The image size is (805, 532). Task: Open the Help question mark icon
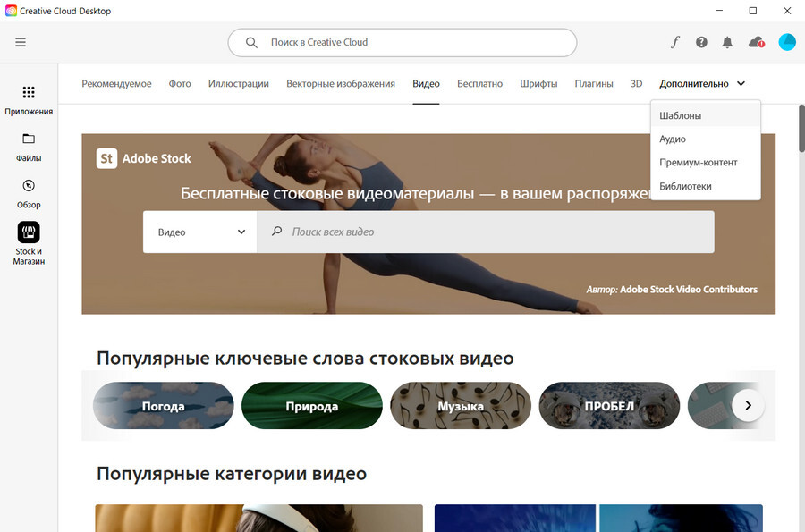coord(701,42)
